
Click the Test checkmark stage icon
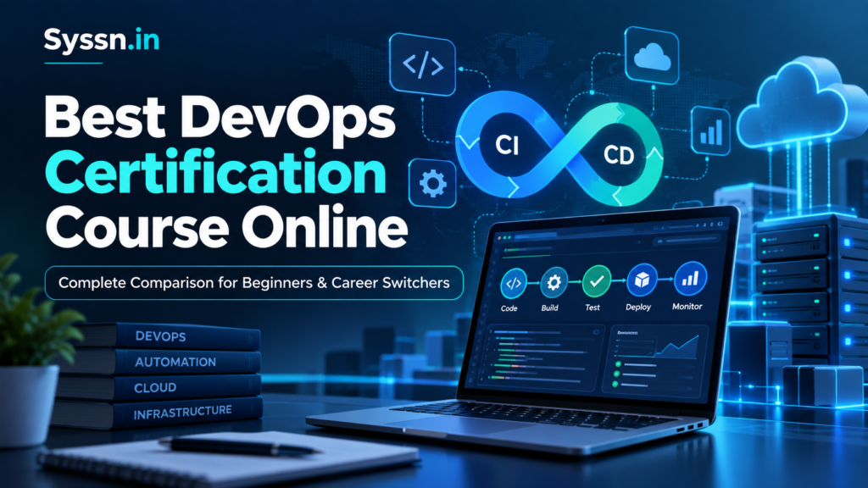click(x=596, y=281)
